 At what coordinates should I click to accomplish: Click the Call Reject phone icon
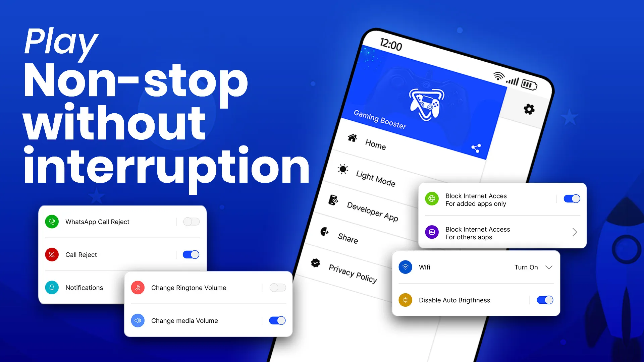pyautogui.click(x=52, y=255)
